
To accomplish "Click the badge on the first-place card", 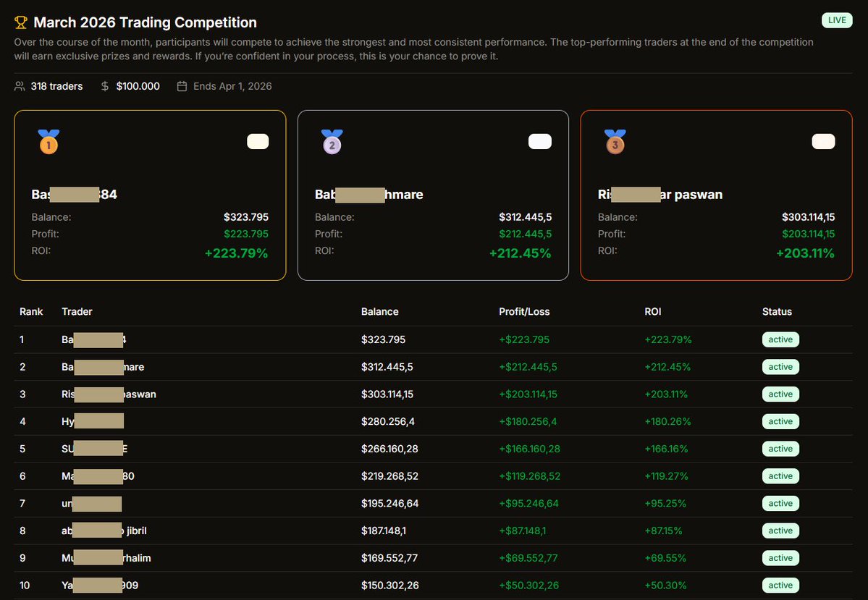I will [258, 141].
